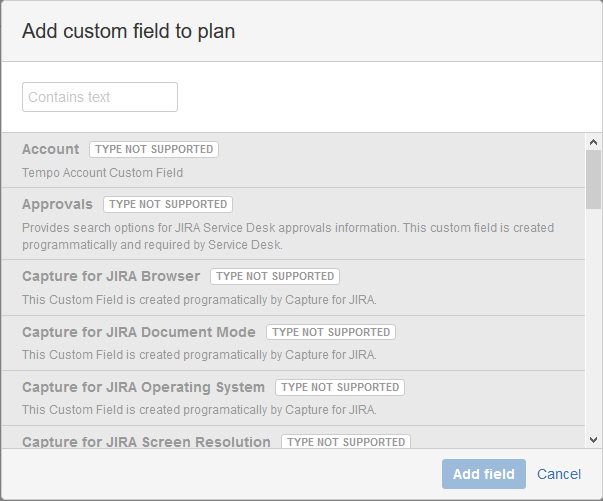Select Capture for JIRA Browser field
Screen dimensions: 603x501
111,276
